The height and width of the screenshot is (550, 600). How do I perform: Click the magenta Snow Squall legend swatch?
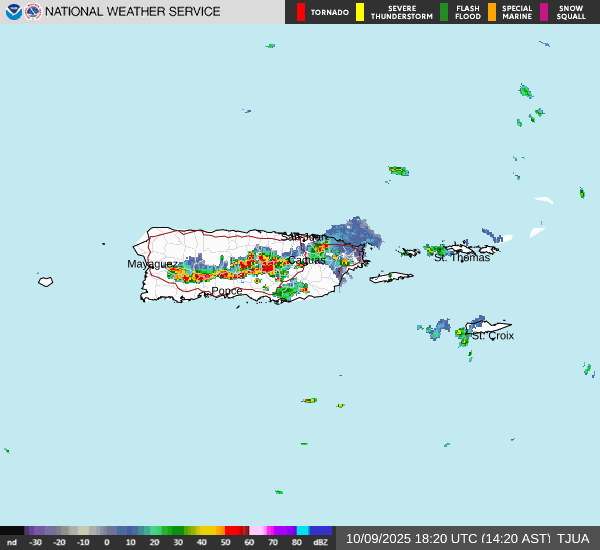[544, 12]
